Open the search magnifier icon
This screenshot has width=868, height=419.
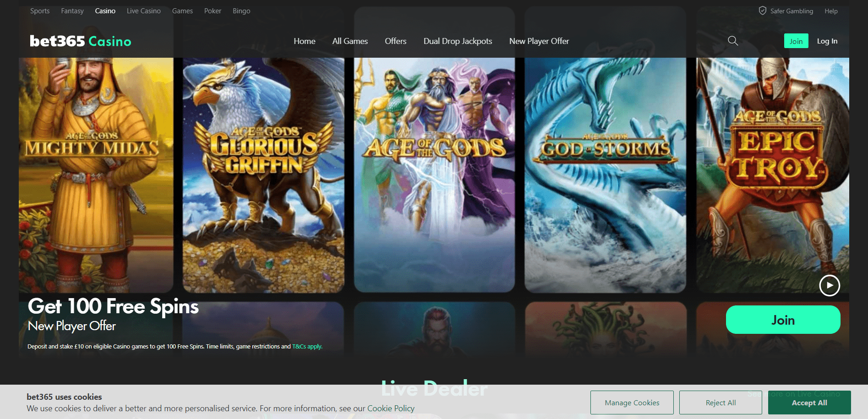pyautogui.click(x=733, y=41)
